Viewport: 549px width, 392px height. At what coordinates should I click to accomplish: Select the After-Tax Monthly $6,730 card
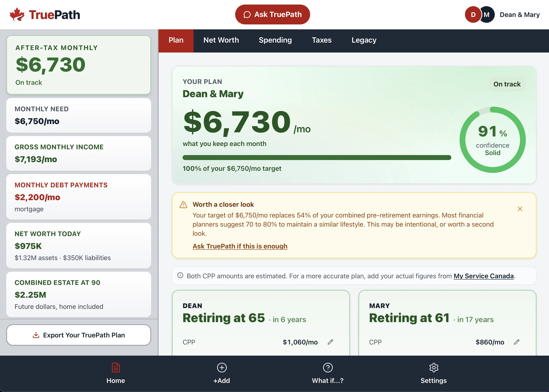click(78, 65)
